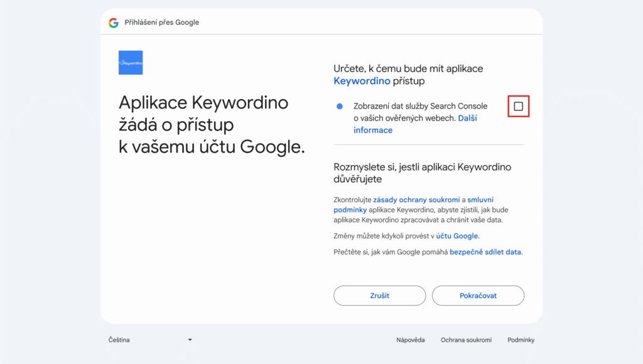Open the bezpečně sdílet data link

pyautogui.click(x=485, y=252)
